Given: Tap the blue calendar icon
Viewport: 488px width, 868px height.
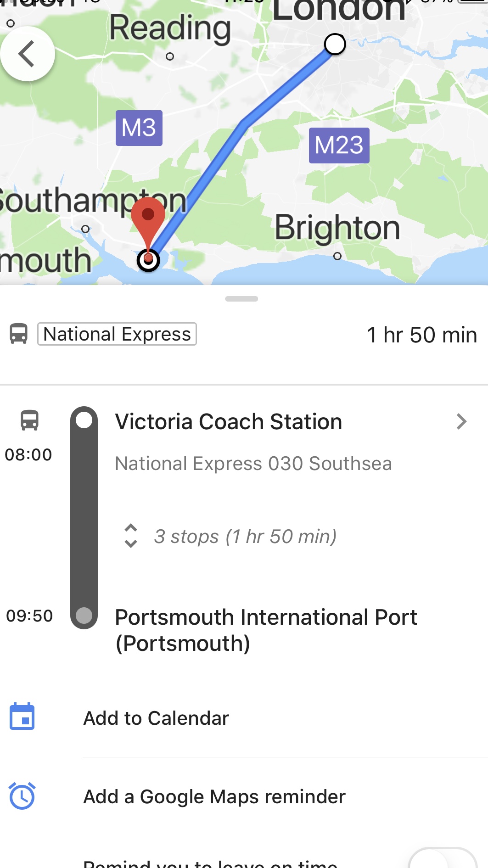Looking at the screenshot, I should pos(22,717).
